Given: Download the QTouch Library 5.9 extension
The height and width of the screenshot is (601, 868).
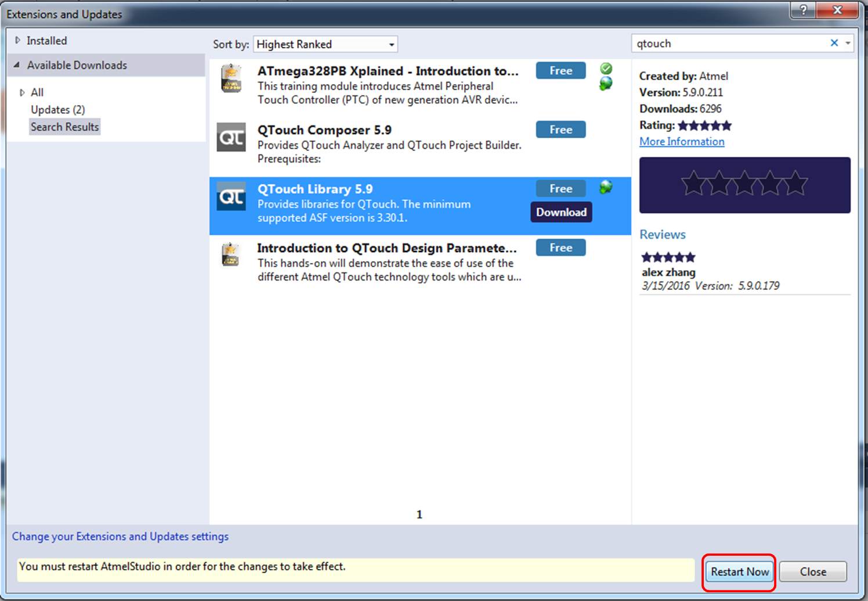Looking at the screenshot, I should [x=560, y=213].
